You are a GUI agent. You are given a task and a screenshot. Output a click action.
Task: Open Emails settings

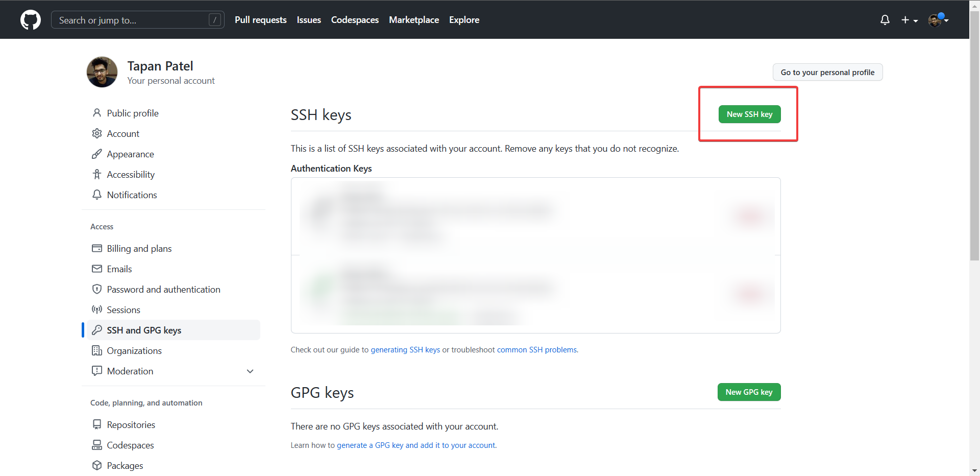pyautogui.click(x=119, y=269)
